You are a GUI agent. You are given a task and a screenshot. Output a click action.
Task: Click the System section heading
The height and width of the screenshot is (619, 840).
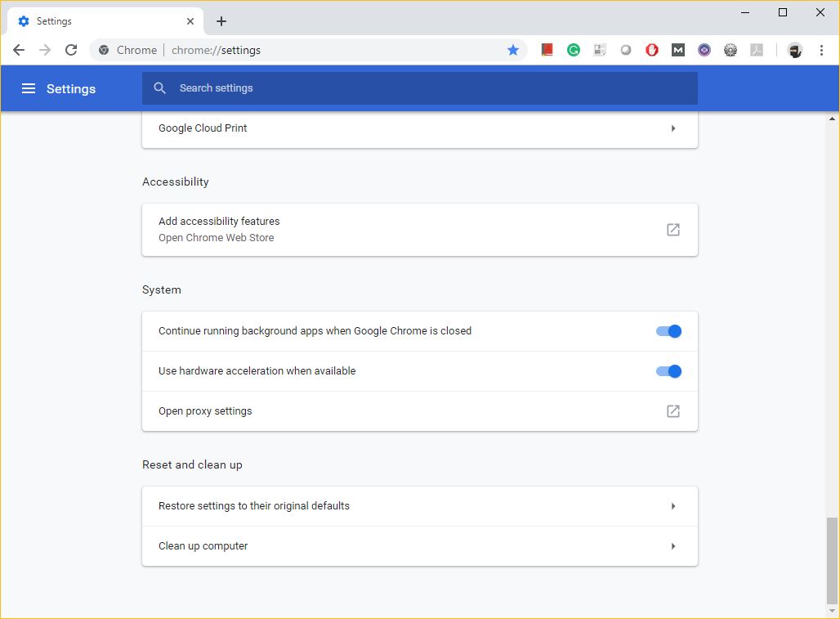point(161,289)
